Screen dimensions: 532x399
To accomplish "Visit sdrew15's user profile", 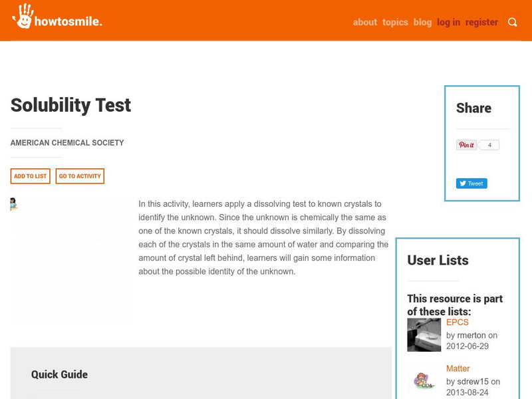I will (x=473, y=382).
